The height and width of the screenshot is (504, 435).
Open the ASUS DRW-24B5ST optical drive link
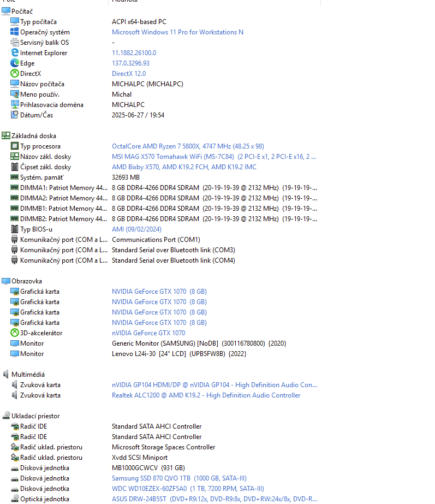pyautogui.click(x=214, y=499)
